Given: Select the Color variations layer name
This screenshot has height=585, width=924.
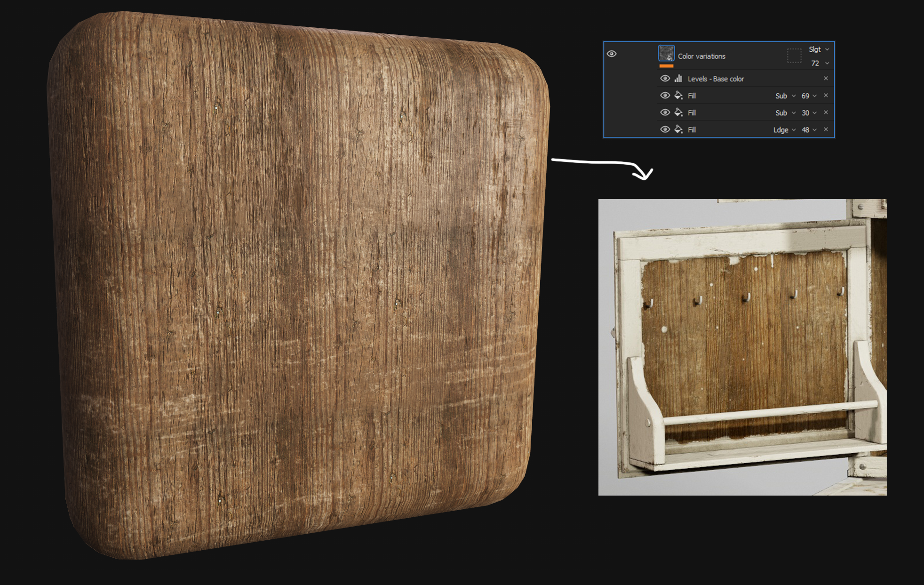Looking at the screenshot, I should [701, 56].
